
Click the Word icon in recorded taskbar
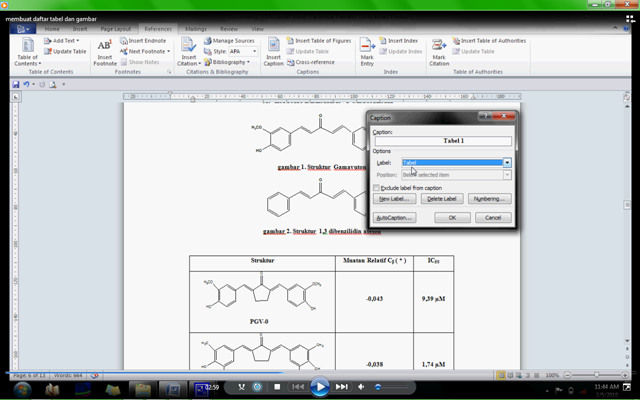(x=172, y=389)
